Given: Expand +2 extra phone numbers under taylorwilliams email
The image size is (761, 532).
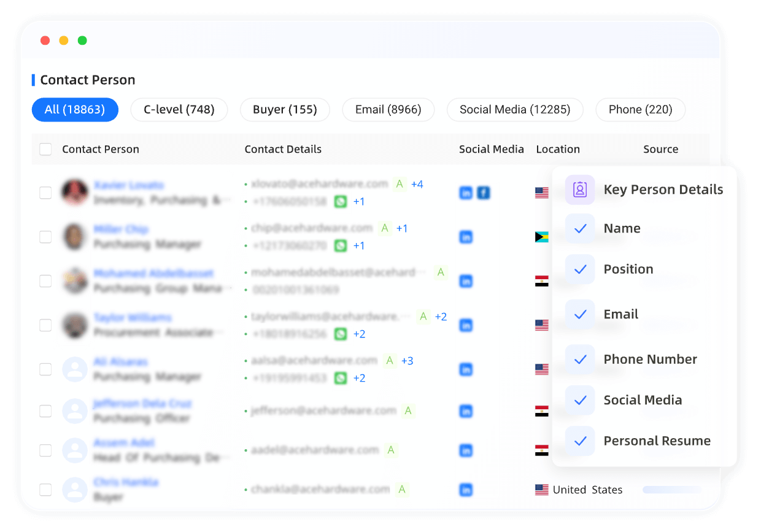Looking at the screenshot, I should (x=359, y=334).
